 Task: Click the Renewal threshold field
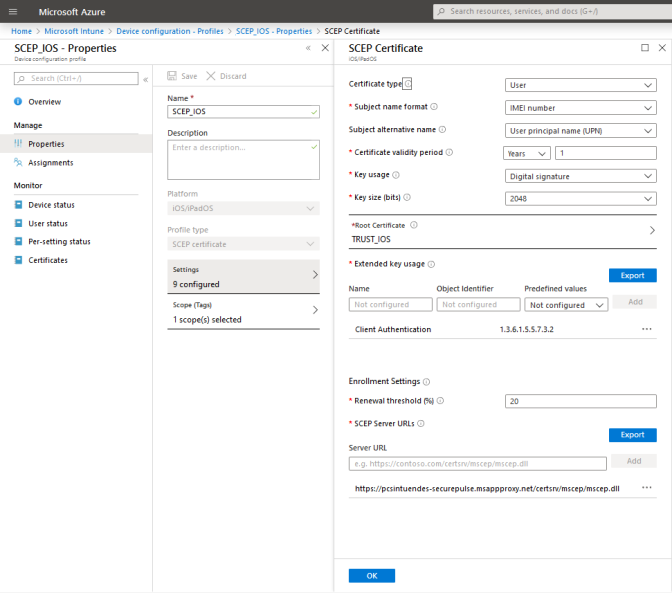581,401
